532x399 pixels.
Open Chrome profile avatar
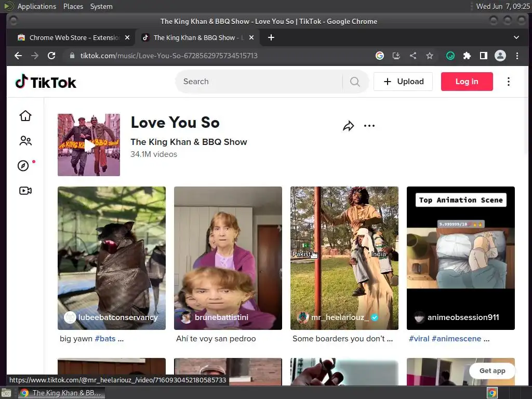[500, 56]
